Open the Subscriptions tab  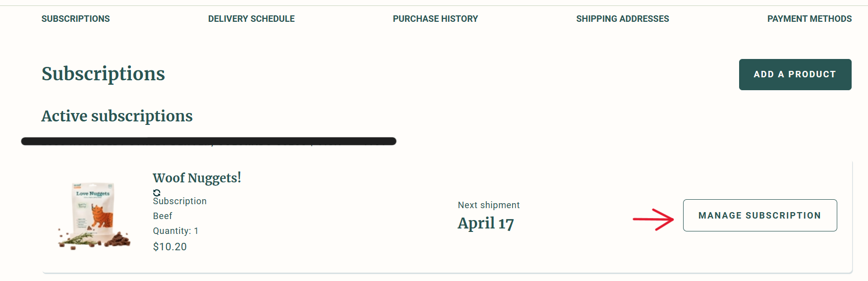(75, 19)
